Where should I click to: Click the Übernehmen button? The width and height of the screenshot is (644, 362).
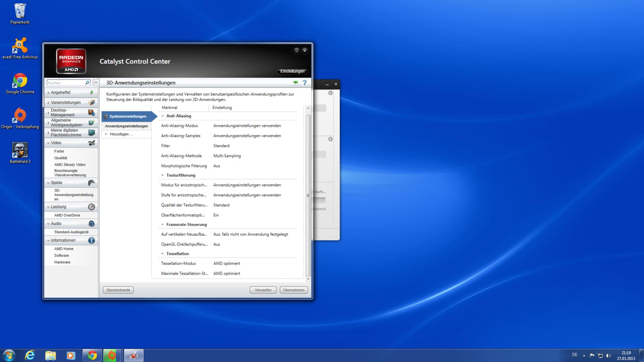pos(294,290)
